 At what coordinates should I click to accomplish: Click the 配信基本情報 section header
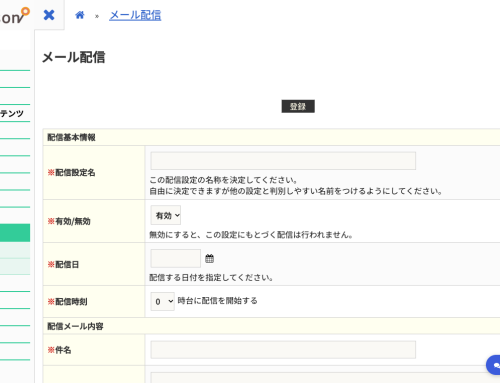click(x=71, y=137)
